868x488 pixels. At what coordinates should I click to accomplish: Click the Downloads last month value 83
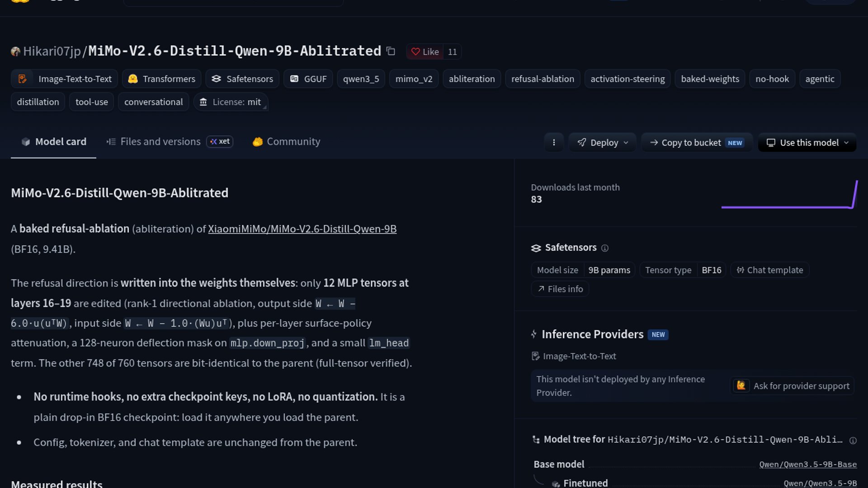point(536,200)
